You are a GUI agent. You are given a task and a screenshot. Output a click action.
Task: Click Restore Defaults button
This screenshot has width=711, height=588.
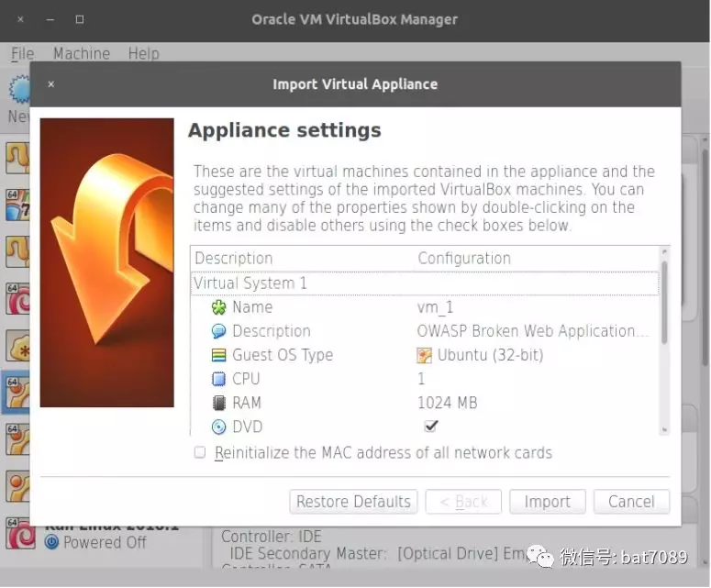pos(353,502)
